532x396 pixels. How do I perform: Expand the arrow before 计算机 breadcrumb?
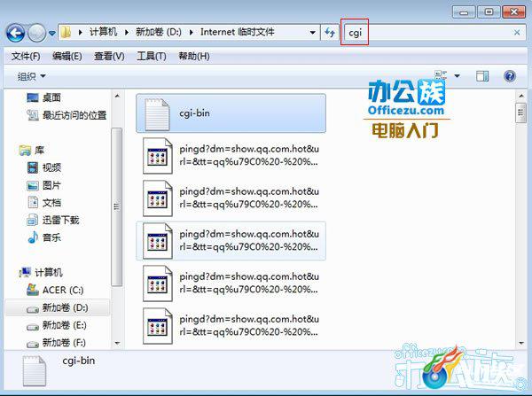[x=81, y=33]
